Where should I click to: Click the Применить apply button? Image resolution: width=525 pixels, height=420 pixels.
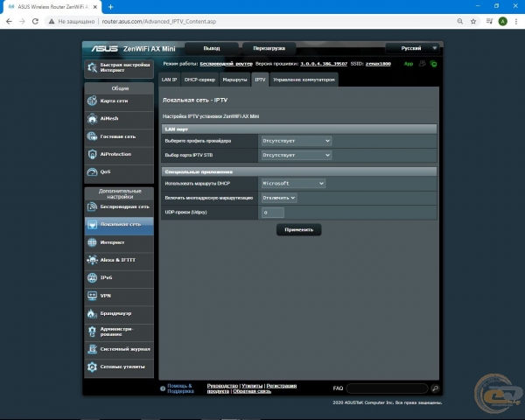299,230
